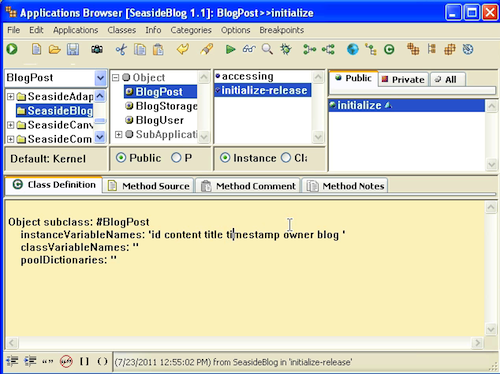Open the Categories menu
500x374 pixels.
pyautogui.click(x=191, y=30)
